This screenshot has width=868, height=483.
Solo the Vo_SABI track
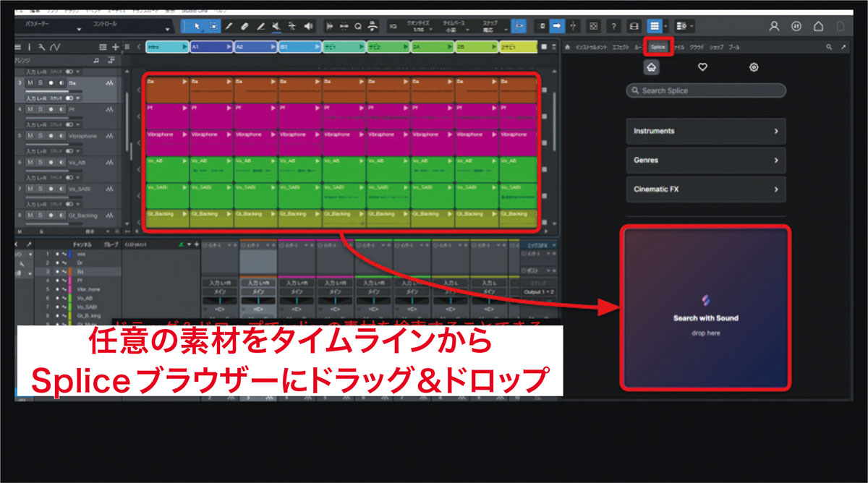[41, 189]
